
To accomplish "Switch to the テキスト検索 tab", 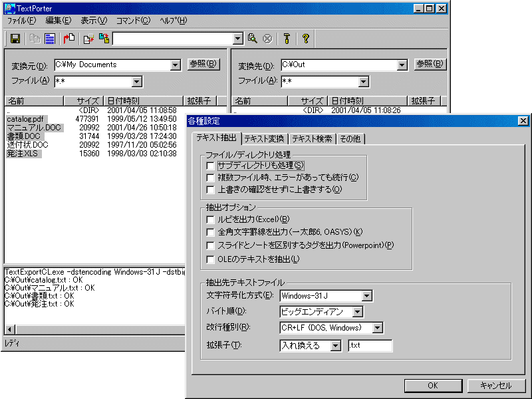I will 312,139.
